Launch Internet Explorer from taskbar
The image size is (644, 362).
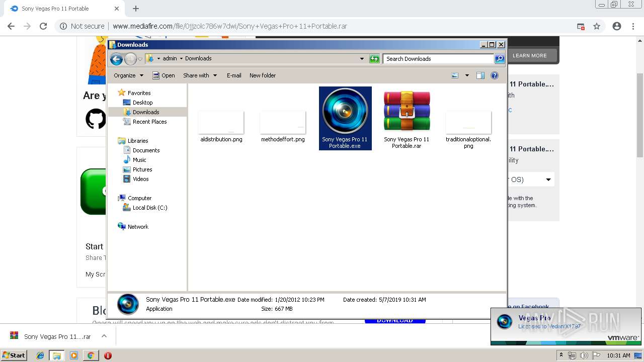click(x=40, y=355)
